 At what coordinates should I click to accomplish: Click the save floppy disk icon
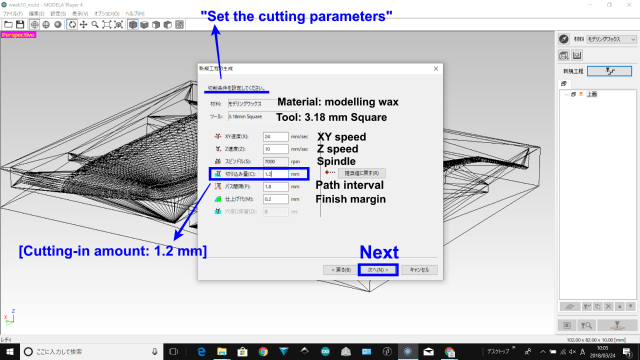click(20, 24)
